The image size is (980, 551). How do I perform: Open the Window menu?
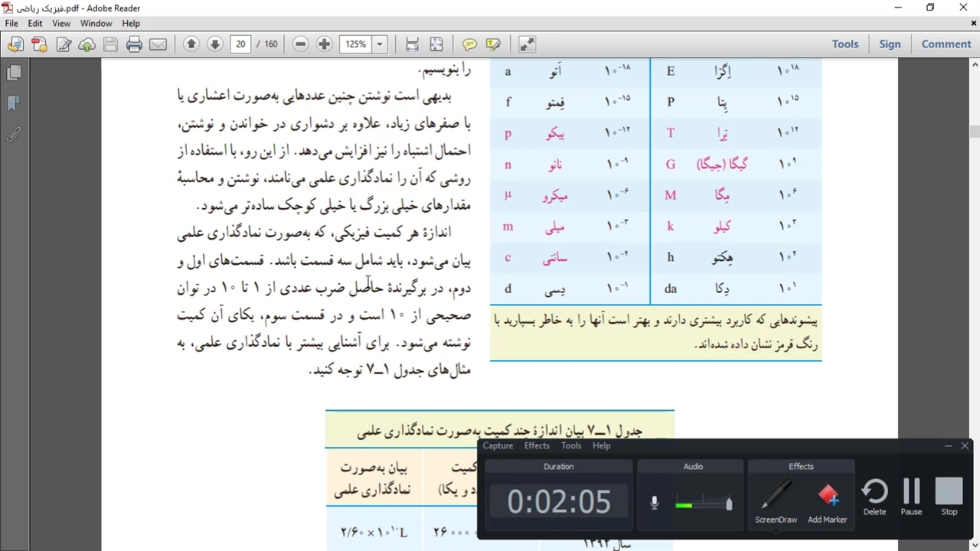tap(96, 24)
